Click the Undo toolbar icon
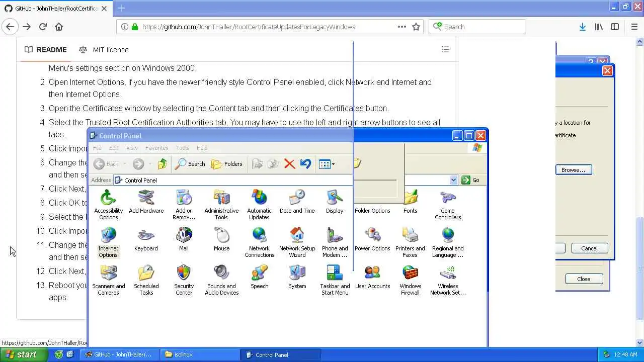The image size is (644, 362). 305,164
